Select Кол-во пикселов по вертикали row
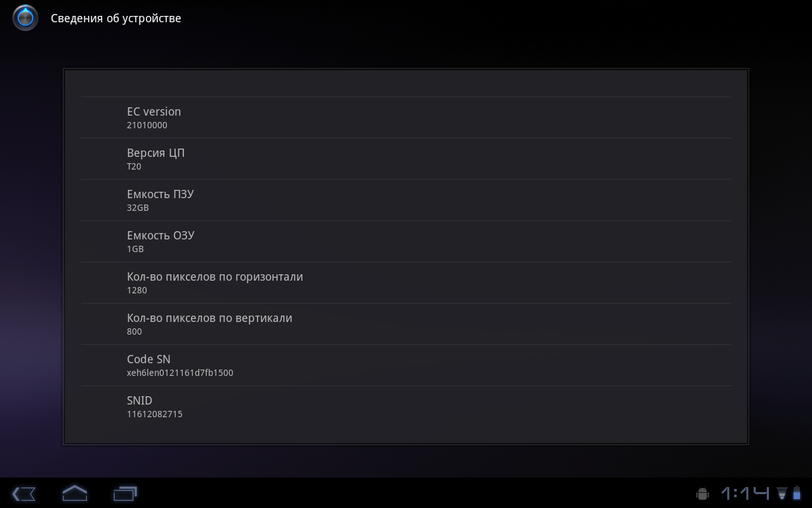Screen dimensions: 812x508 tap(406, 324)
